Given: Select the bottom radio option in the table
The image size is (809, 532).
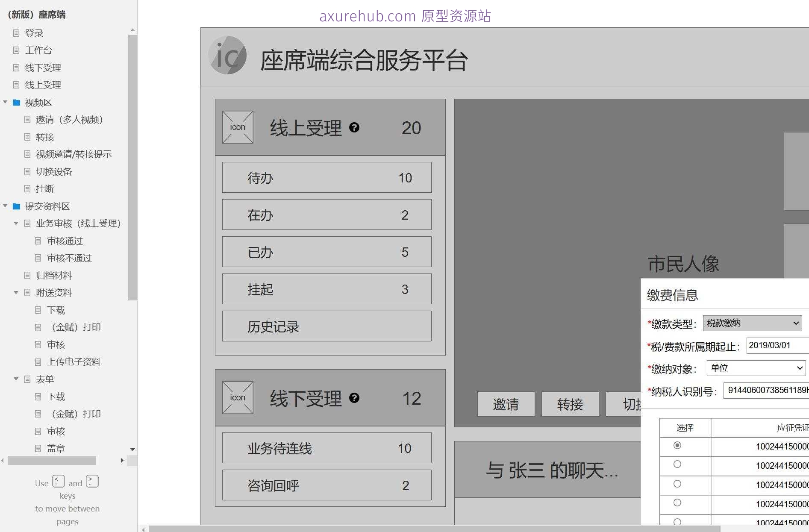Looking at the screenshot, I should click(x=677, y=522).
